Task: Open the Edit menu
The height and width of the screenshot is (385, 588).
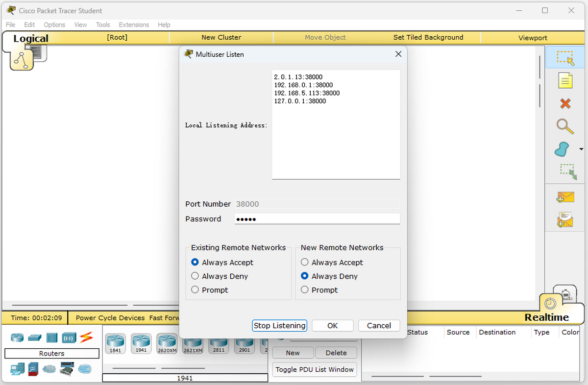Action: click(x=29, y=24)
